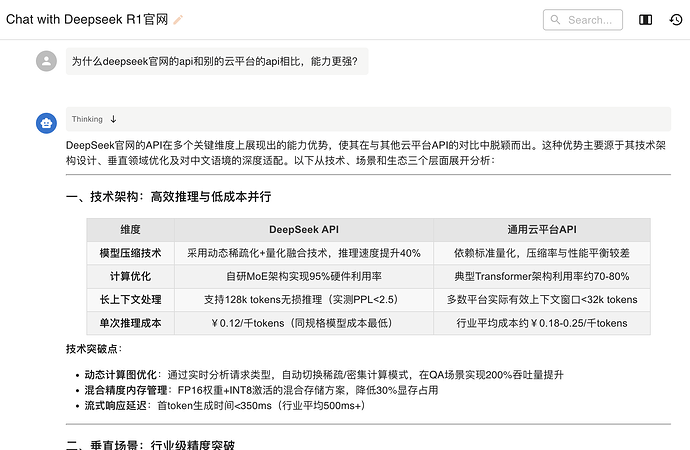Click the cell '¥0.12/千tokens'
The height and width of the screenshot is (450, 690).
[304, 323]
